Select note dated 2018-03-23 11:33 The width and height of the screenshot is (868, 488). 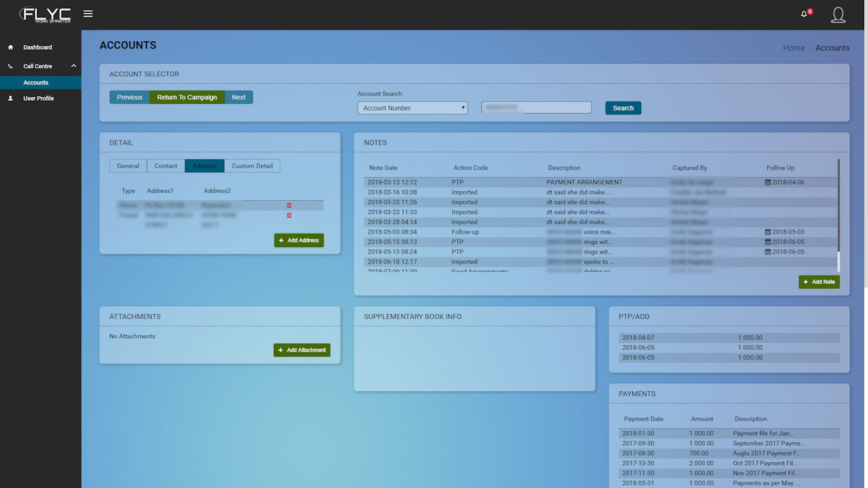point(601,212)
